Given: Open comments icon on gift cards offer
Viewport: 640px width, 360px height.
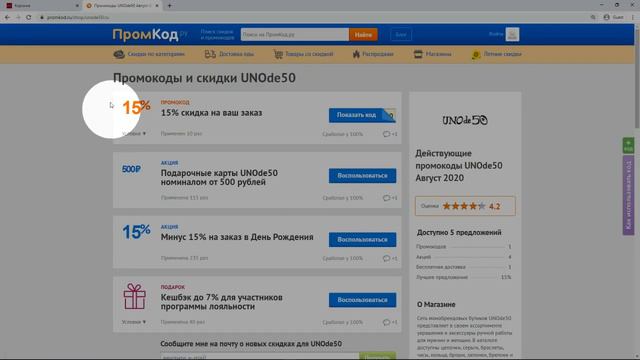Looking at the screenshot, I should [x=386, y=198].
